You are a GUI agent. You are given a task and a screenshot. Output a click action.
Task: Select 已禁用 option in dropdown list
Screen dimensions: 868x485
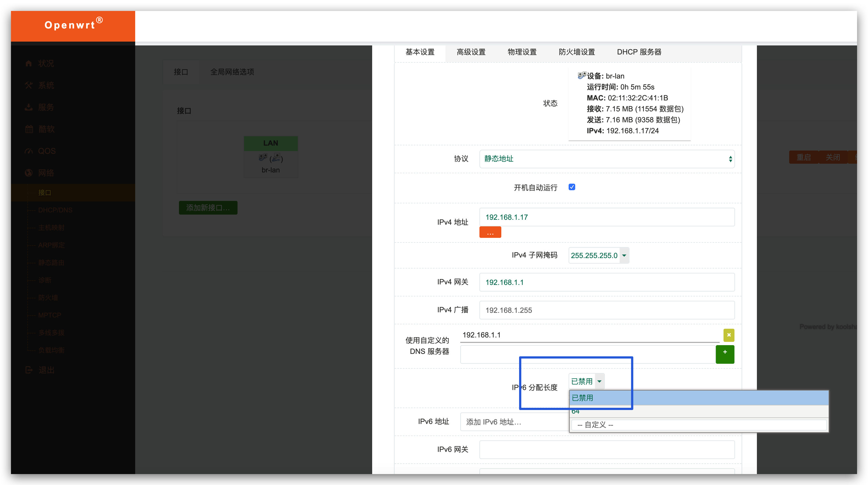[x=582, y=398]
